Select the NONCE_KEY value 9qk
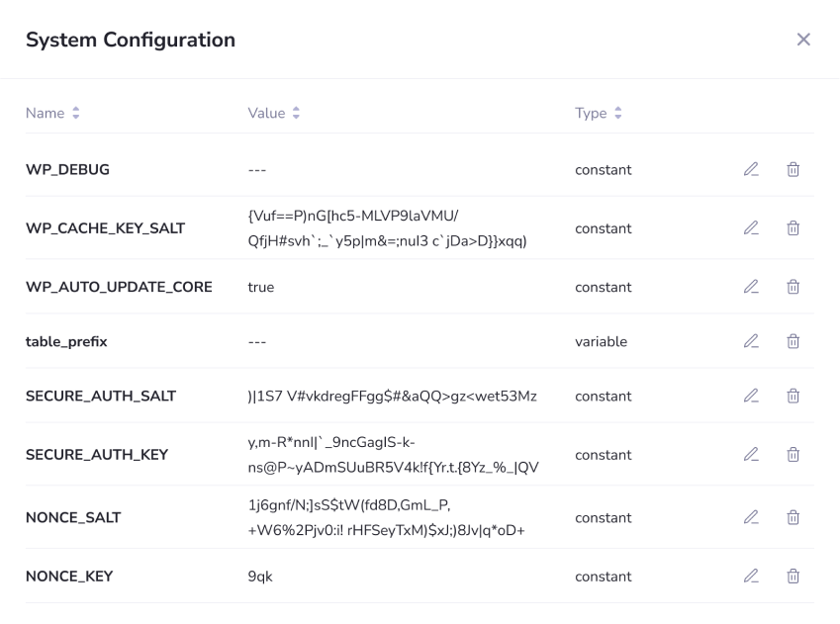 (258, 576)
